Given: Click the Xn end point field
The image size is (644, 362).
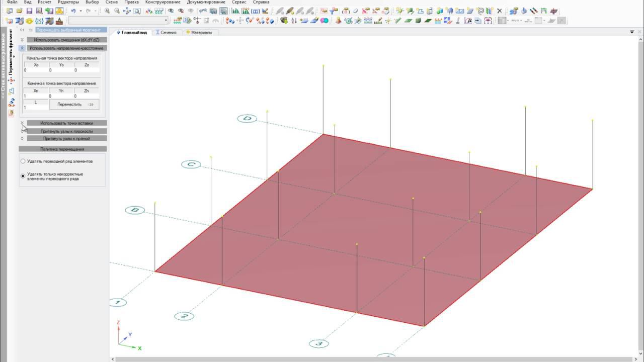Looking at the screenshot, I should 36,96.
